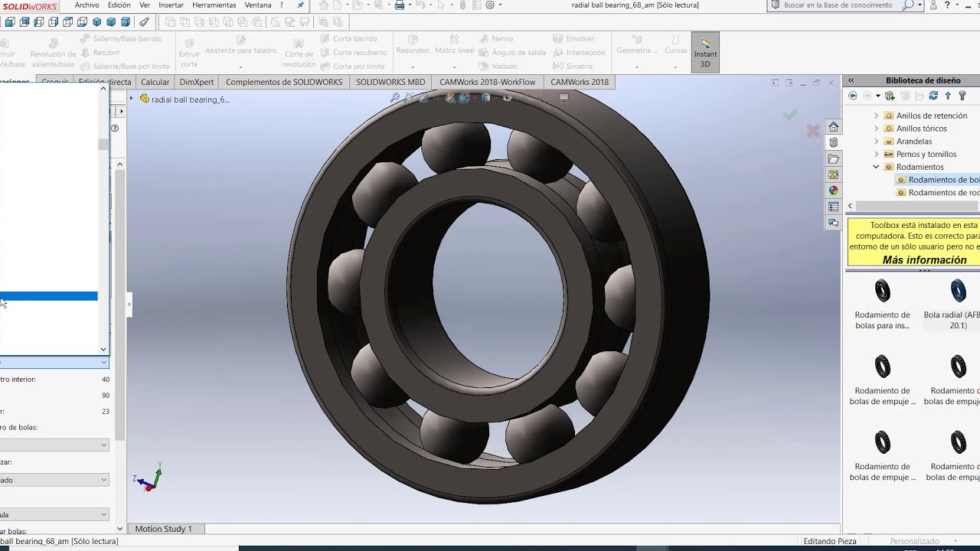Select the Rodamiento de bolas para ins... thumbnail
This screenshot has height=551, width=980.
[883, 291]
